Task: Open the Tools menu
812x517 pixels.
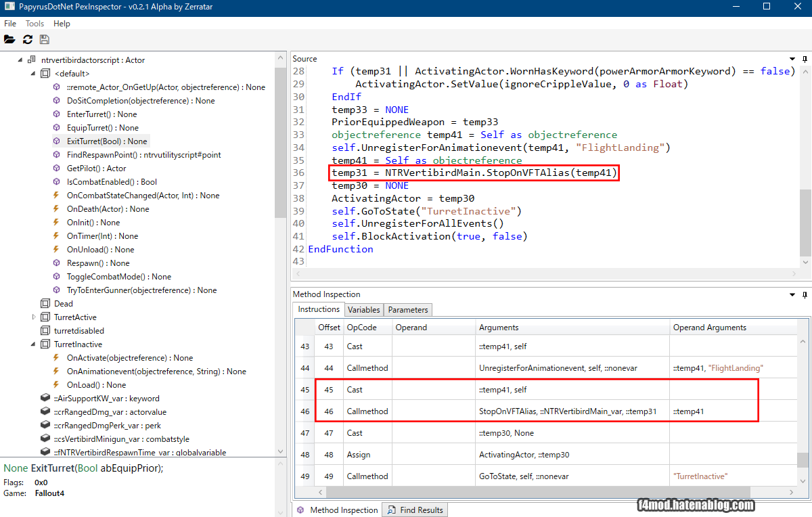Action: [35, 24]
